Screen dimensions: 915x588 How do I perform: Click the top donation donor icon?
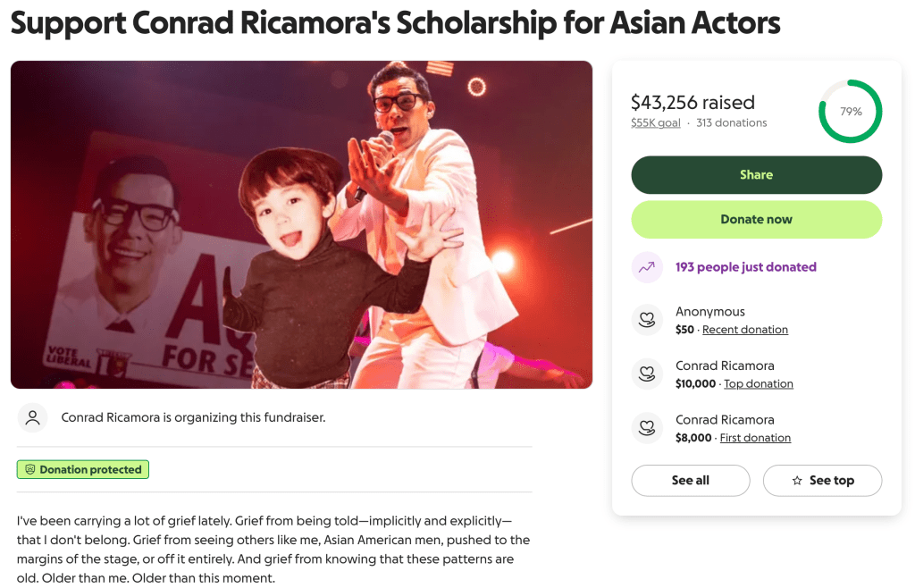pos(647,374)
